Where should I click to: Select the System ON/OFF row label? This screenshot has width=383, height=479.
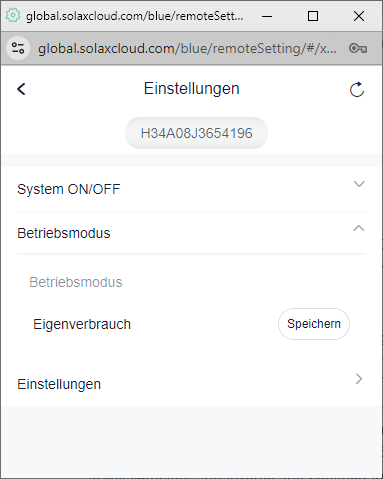pyautogui.click(x=69, y=189)
